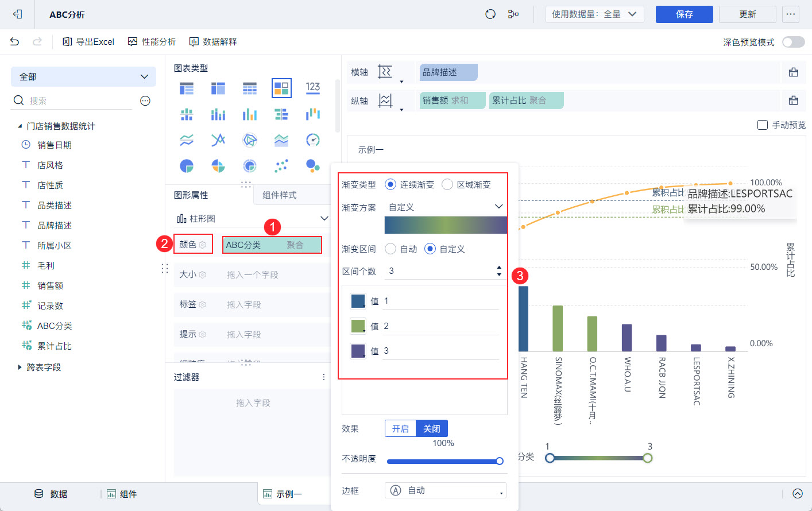The height and width of the screenshot is (511, 812).
Task: Click the 保存 button
Action: click(685, 14)
